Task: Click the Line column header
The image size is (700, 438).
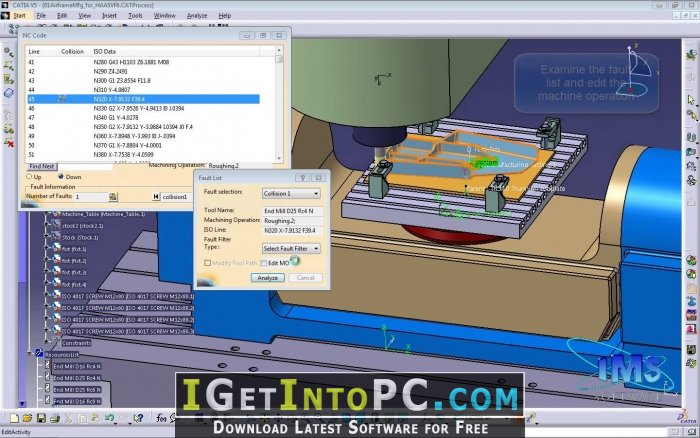Action: coord(34,51)
